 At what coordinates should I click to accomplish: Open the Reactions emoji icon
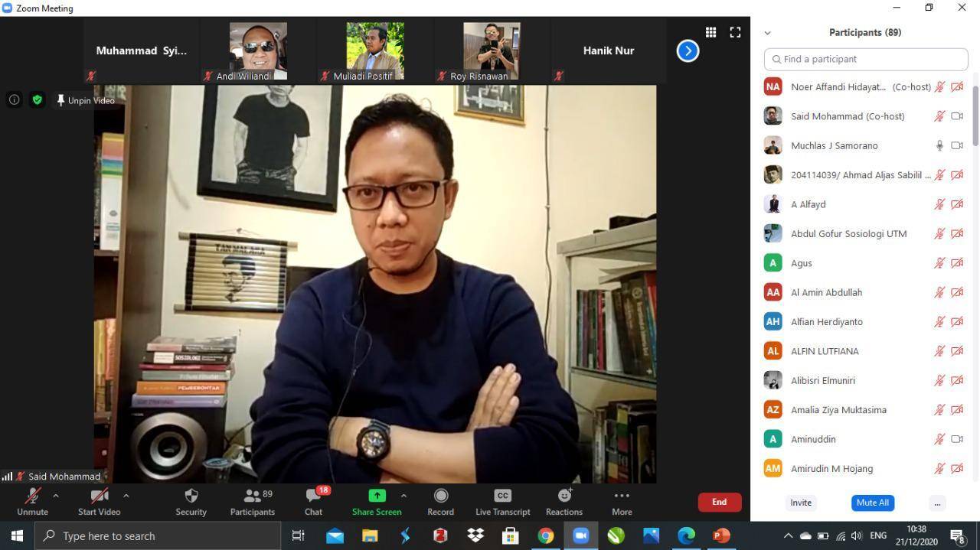[x=564, y=496]
